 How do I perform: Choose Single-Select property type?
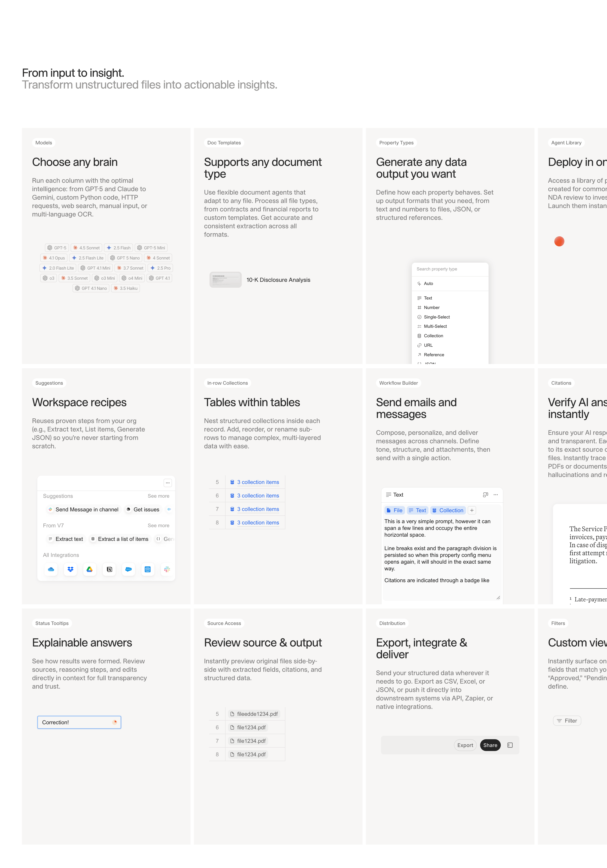click(450, 317)
